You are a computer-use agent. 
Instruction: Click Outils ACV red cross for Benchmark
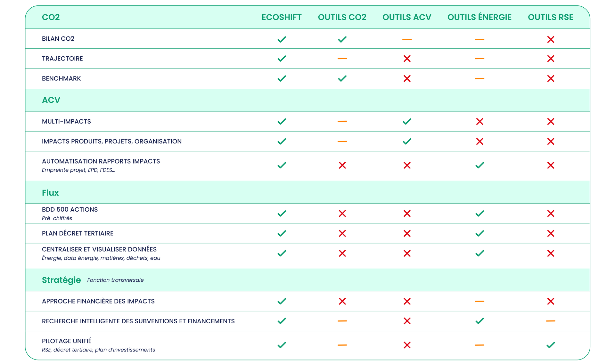407,78
